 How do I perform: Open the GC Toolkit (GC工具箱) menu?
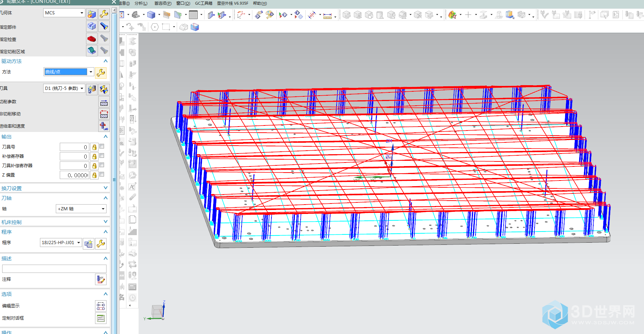[x=204, y=3]
